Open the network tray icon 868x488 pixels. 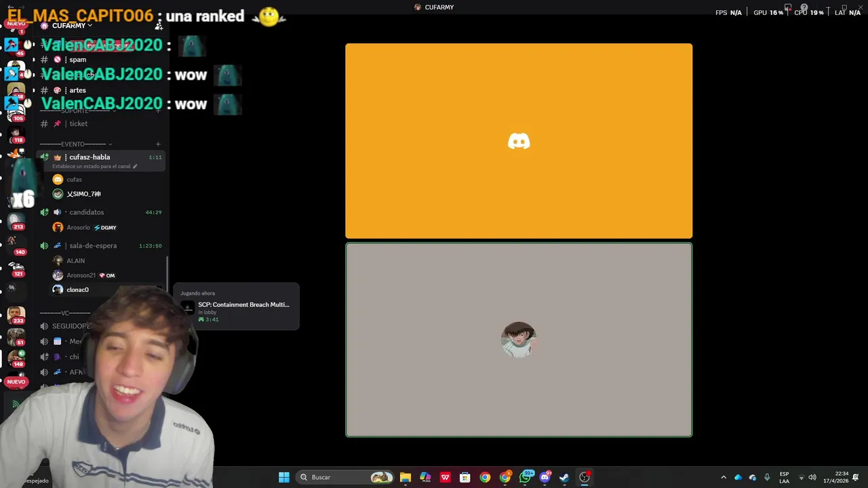(801, 477)
